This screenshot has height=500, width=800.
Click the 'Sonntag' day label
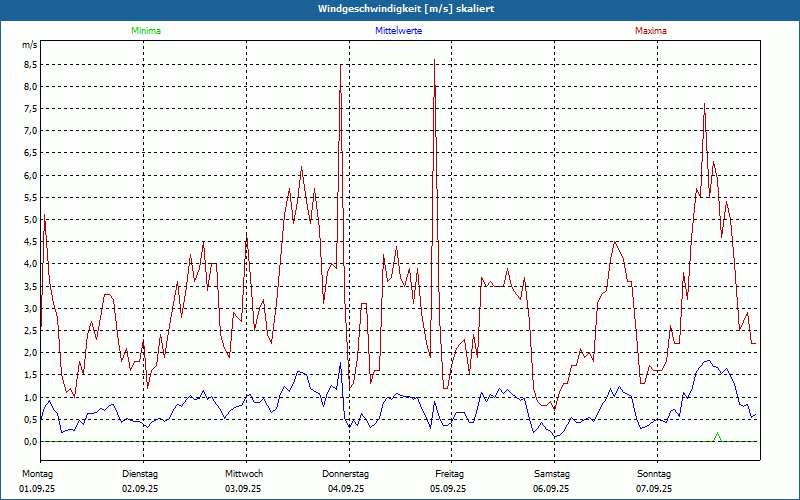click(x=654, y=474)
